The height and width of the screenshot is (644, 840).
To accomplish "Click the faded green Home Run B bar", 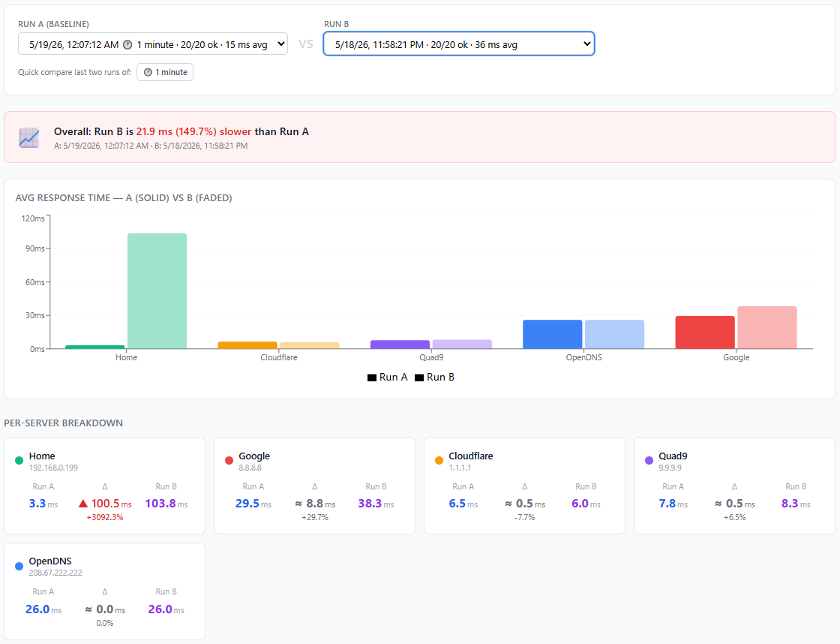I will pos(157,291).
